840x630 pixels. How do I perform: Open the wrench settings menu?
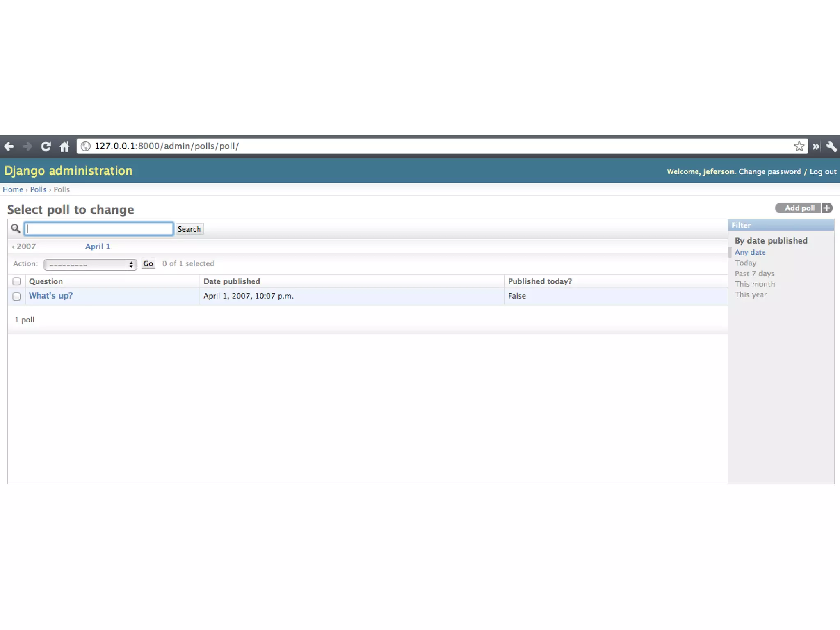[831, 146]
